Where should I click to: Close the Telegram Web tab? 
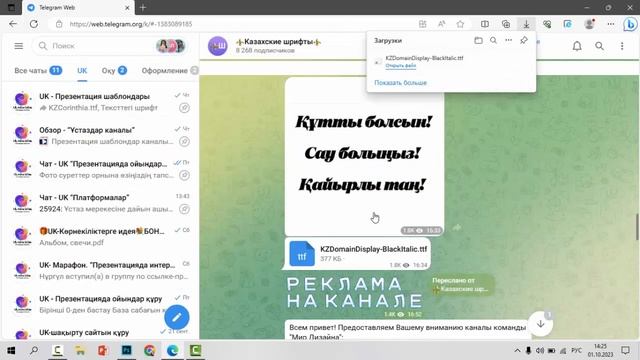[x=127, y=8]
